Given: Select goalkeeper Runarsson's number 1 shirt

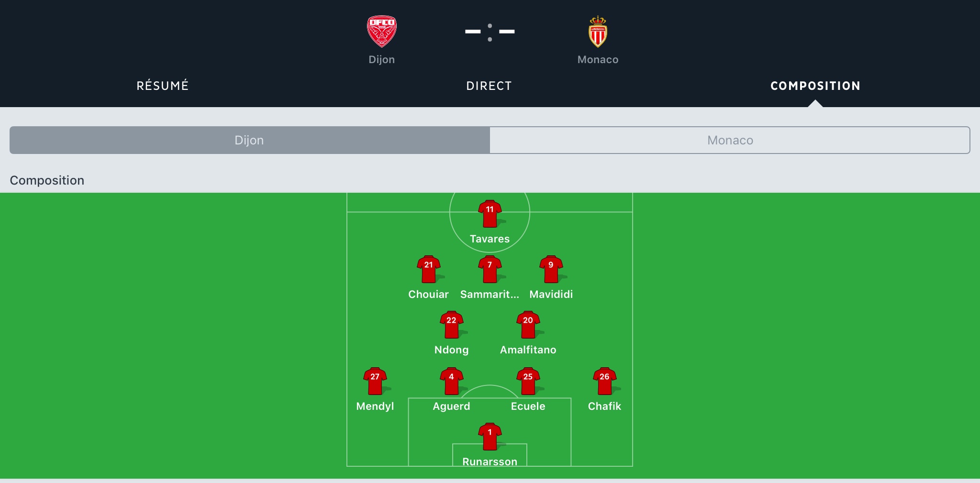Looking at the screenshot, I should tap(490, 436).
